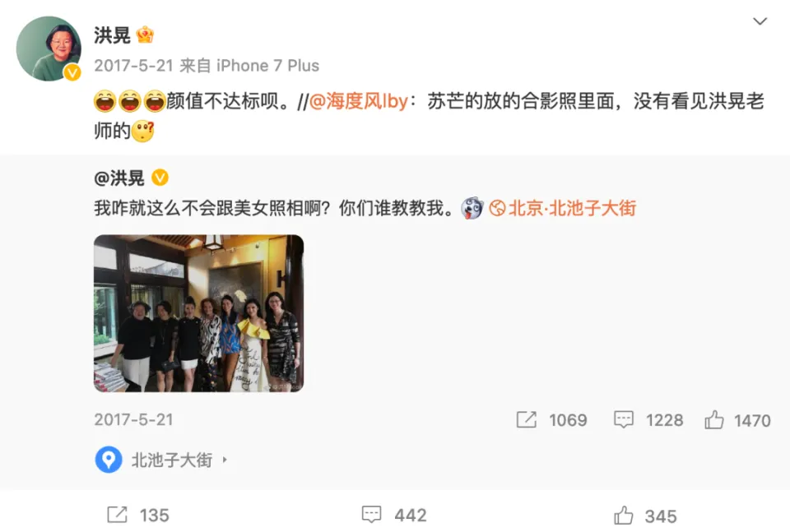Open the @海度风lby mention link
790x532 pixels.
[x=358, y=101]
